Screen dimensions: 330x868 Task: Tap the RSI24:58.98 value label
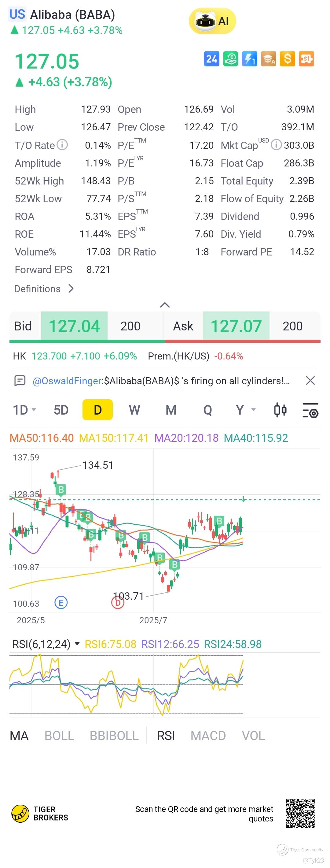click(x=233, y=644)
